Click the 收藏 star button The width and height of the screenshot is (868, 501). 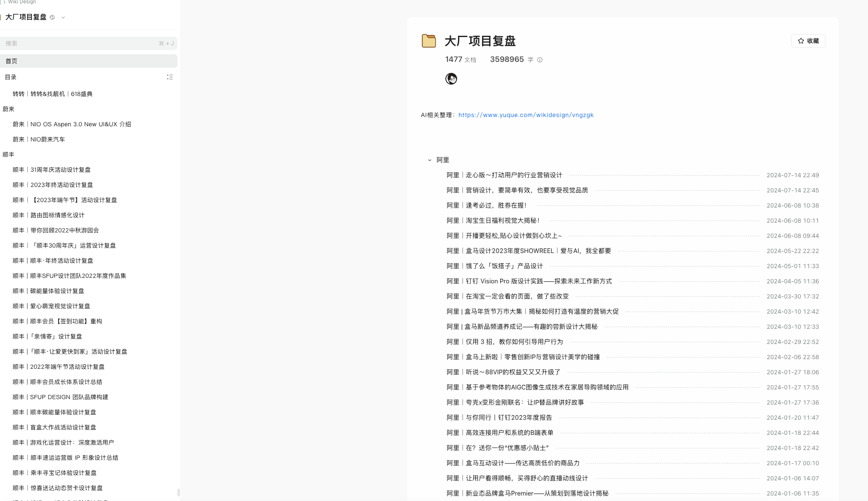pos(808,41)
